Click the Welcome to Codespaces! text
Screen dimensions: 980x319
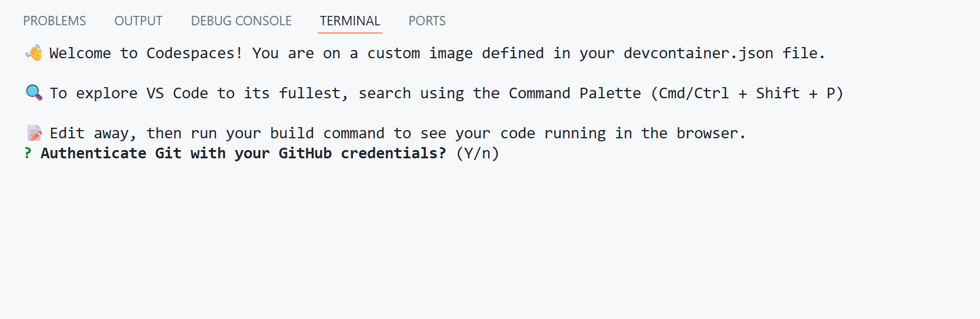(146, 54)
